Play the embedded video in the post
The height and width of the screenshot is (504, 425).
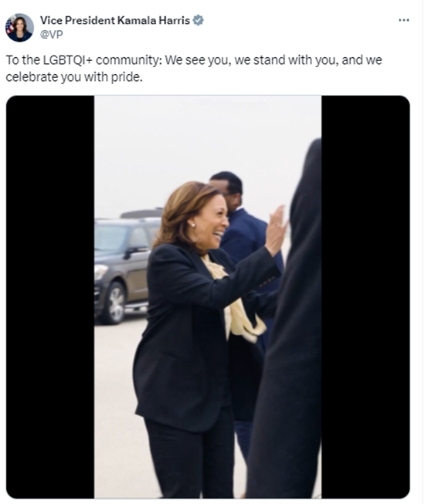point(208,296)
